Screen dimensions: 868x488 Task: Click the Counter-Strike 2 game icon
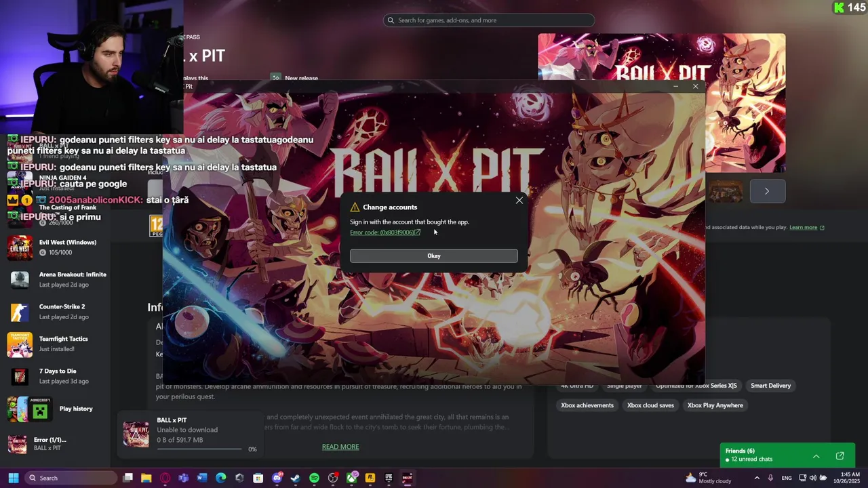(20, 312)
